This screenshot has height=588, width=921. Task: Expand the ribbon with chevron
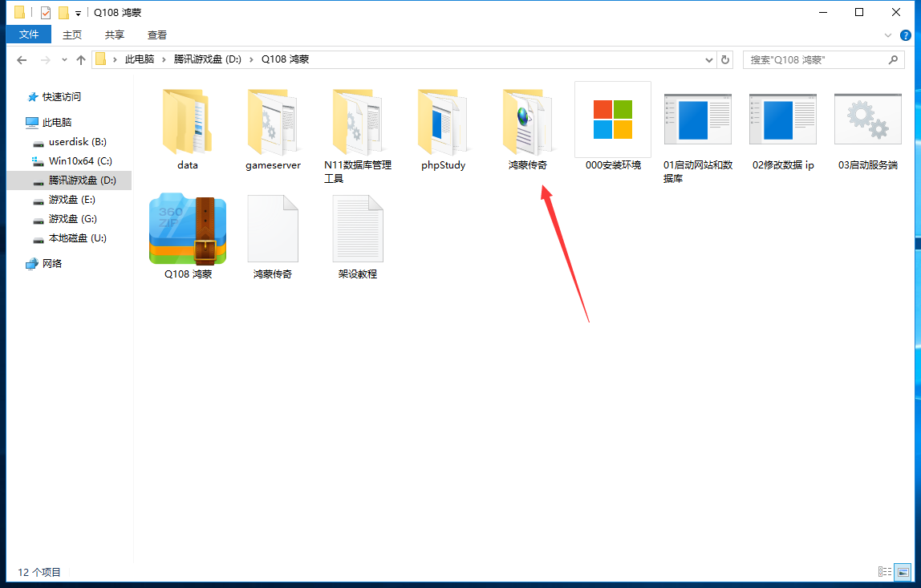pyautogui.click(x=887, y=35)
